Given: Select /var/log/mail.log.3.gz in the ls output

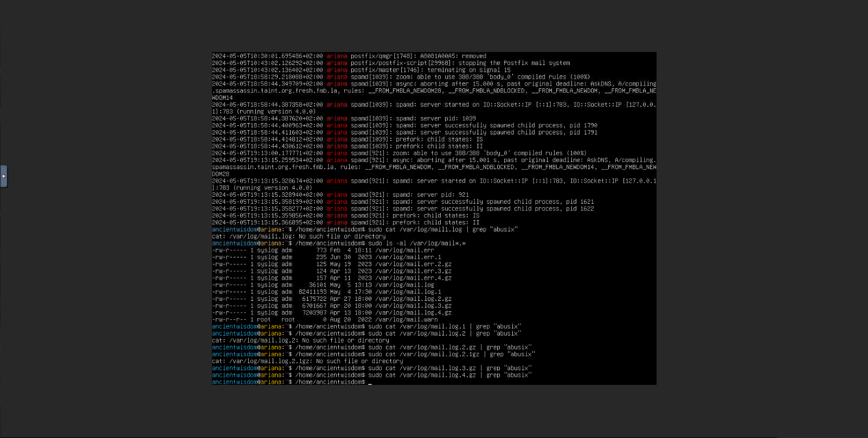Looking at the screenshot, I should (413, 306).
